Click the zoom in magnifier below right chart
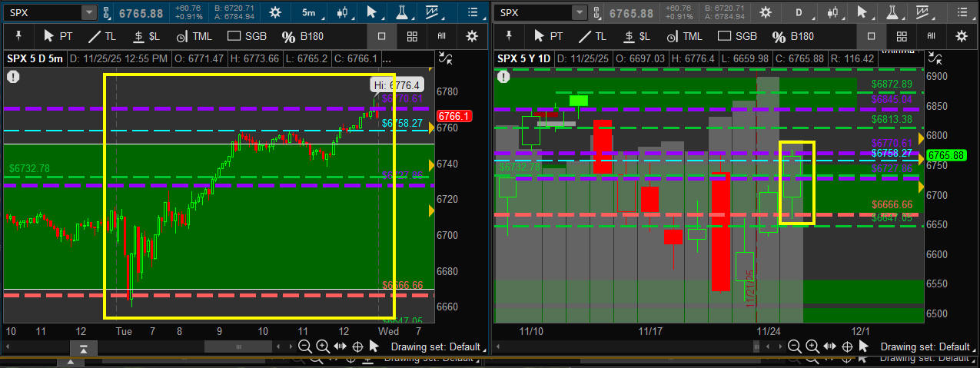This screenshot has width=980, height=368. tap(813, 346)
